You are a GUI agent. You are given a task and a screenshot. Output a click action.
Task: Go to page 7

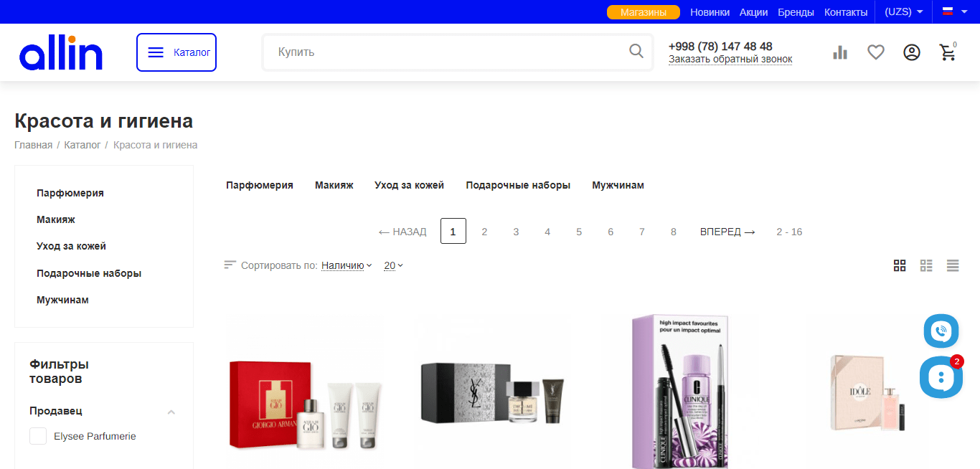pos(642,232)
